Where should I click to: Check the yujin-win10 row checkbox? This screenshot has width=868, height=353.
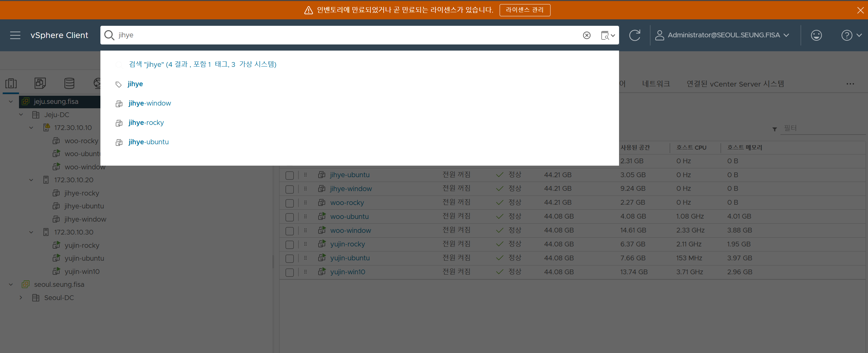[x=289, y=273]
